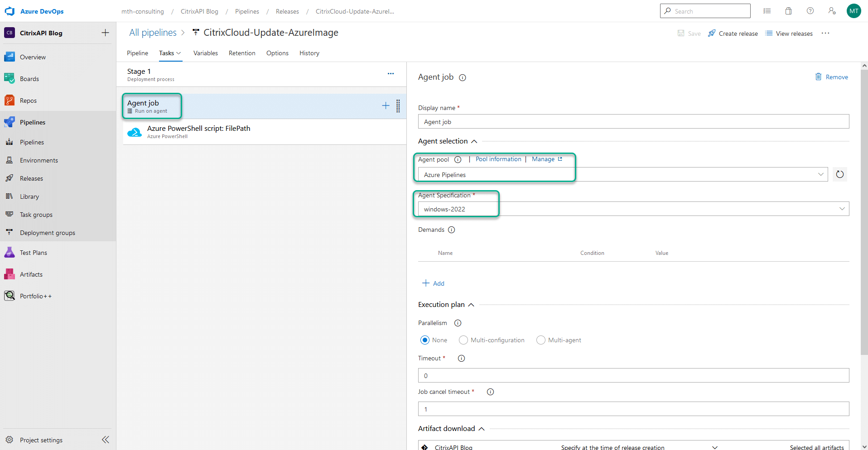The width and height of the screenshot is (868, 450).
Task: Click the Timeout input field
Action: [634, 375]
